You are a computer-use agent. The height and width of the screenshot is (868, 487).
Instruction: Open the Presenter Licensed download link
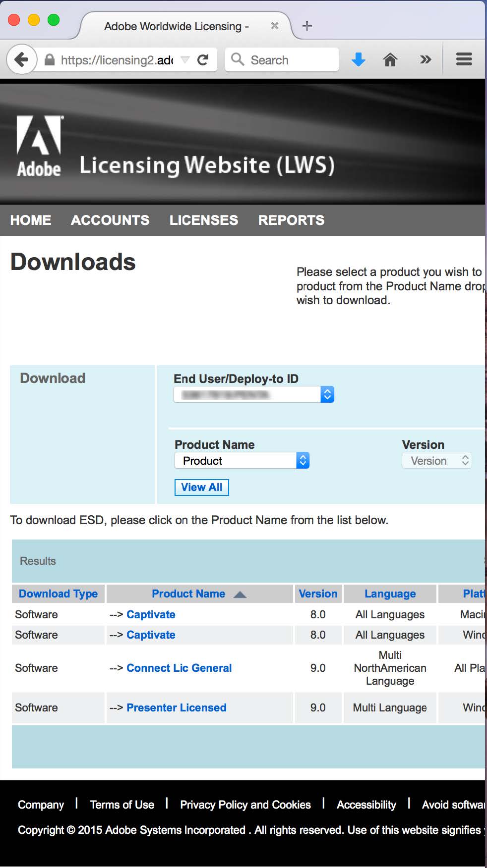pos(177,707)
